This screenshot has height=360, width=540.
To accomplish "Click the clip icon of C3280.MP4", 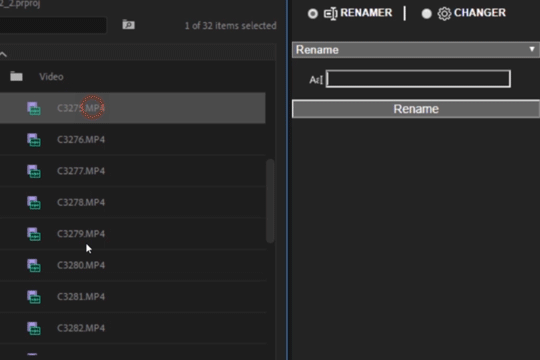I will (34, 265).
